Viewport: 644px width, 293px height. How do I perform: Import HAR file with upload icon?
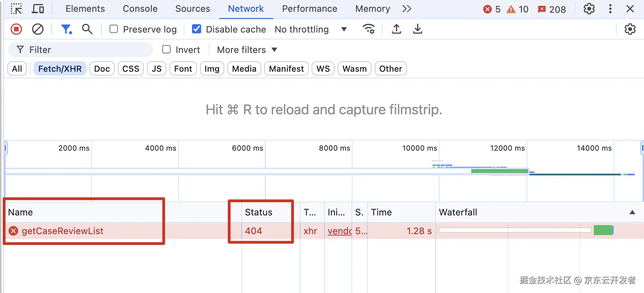pos(396,29)
